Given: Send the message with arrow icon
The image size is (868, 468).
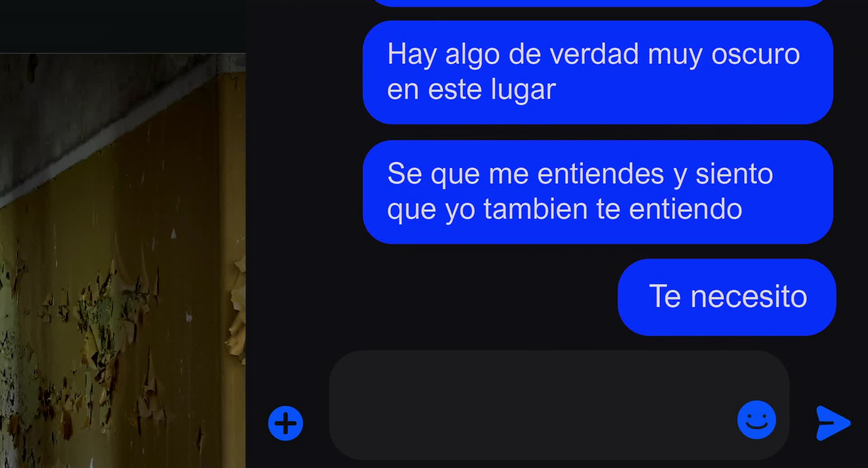Looking at the screenshot, I should [x=833, y=423].
